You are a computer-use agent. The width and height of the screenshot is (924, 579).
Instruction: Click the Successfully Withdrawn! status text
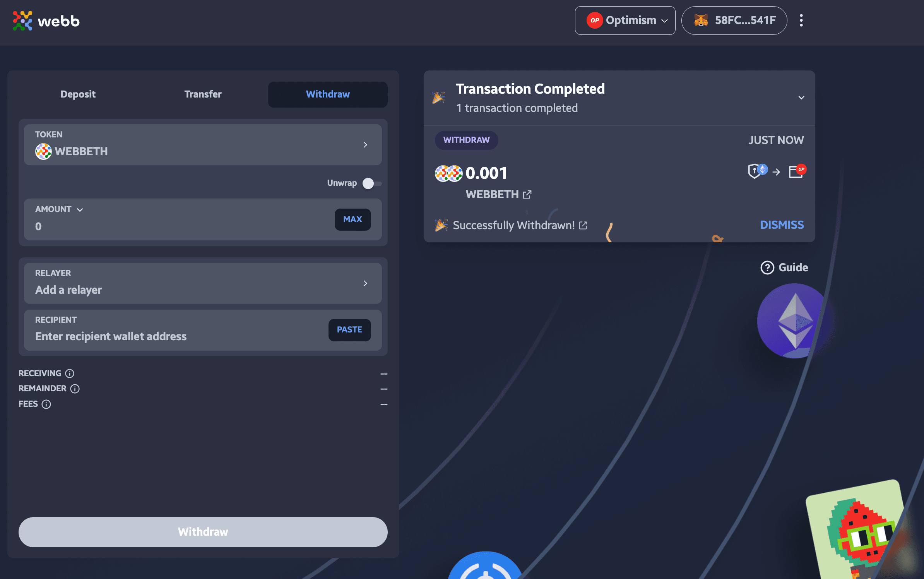[x=513, y=225]
